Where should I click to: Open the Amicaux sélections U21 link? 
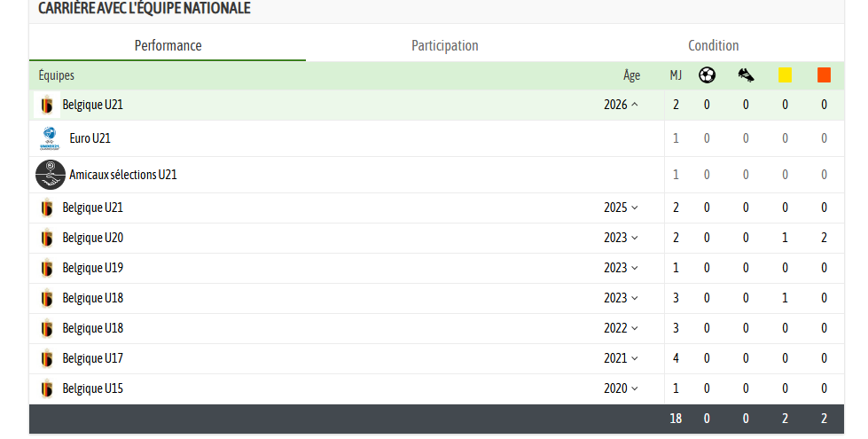click(x=123, y=175)
